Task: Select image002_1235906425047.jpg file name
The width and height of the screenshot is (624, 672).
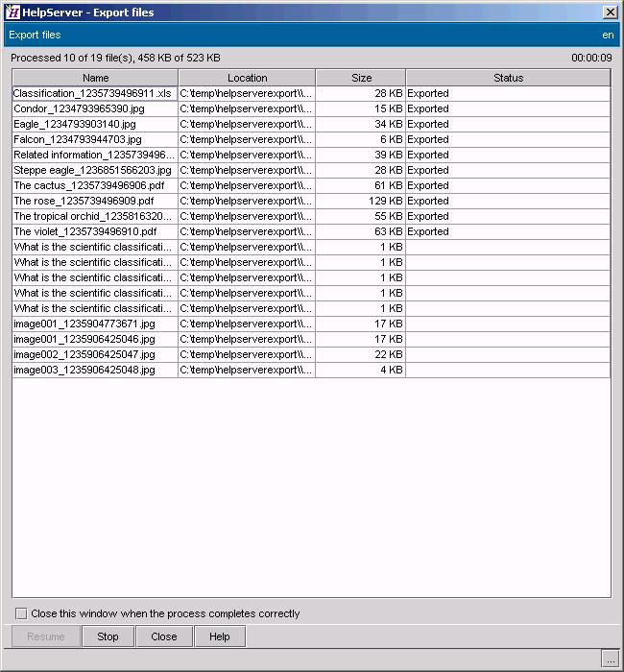Action: (84, 355)
